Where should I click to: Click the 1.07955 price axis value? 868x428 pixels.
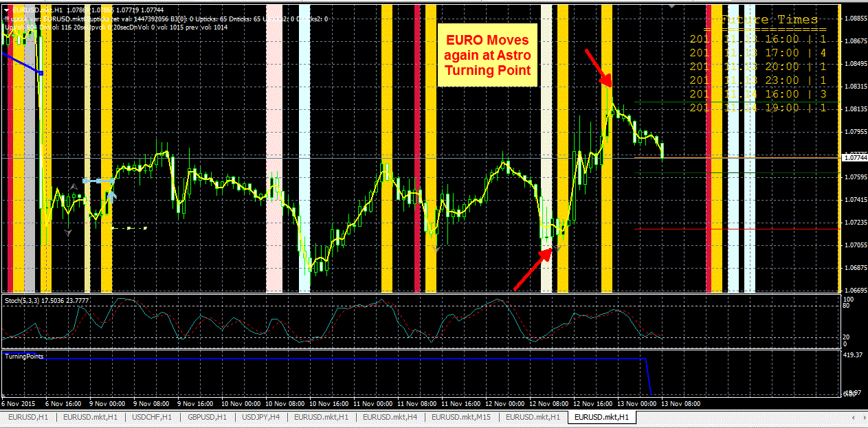point(855,132)
